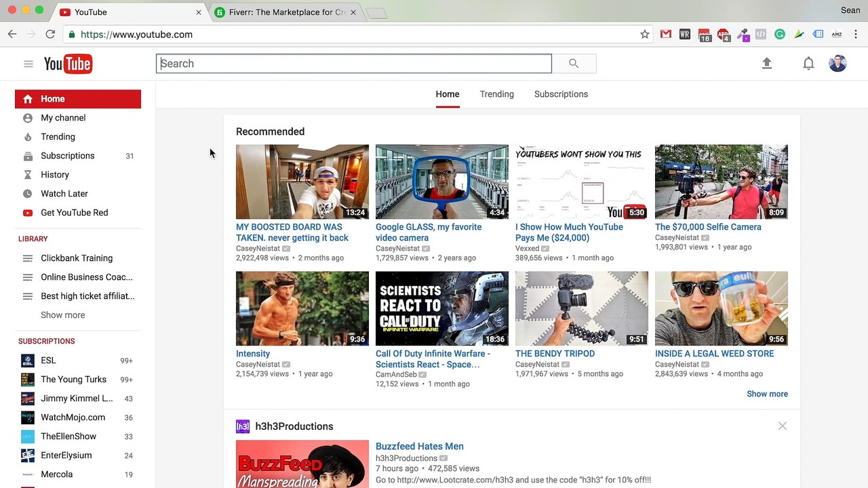Click the Sean profile name in Chrome

[x=850, y=10]
